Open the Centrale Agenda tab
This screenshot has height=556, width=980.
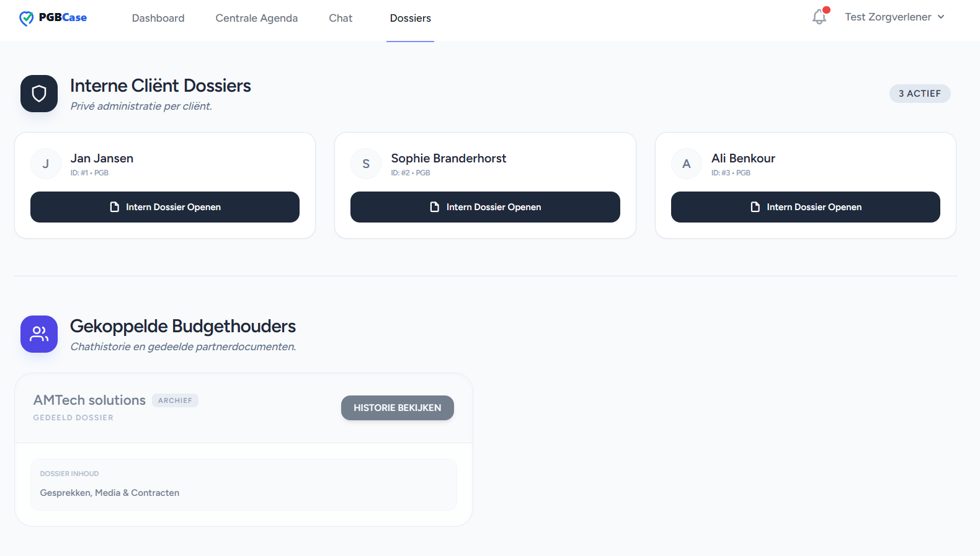(257, 19)
